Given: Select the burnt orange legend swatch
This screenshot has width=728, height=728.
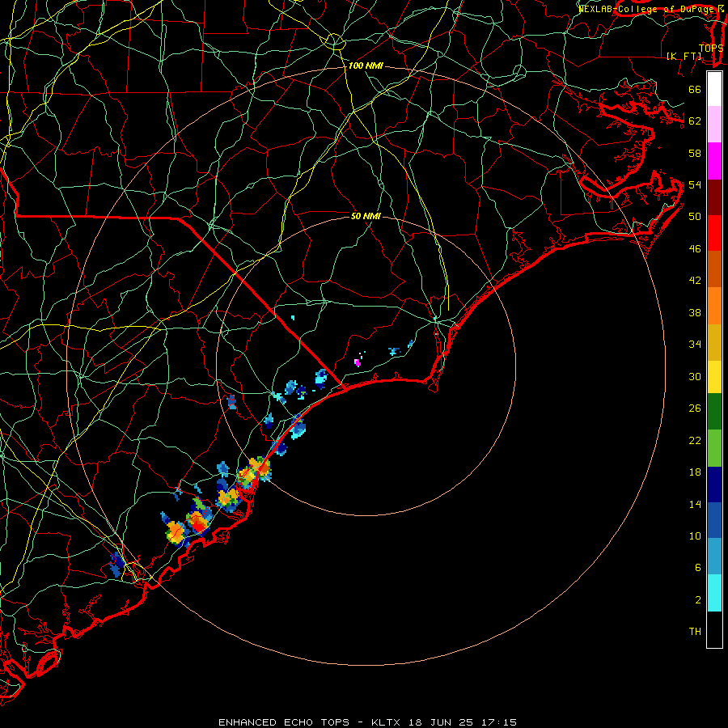Looking at the screenshot, I should 714,269.
